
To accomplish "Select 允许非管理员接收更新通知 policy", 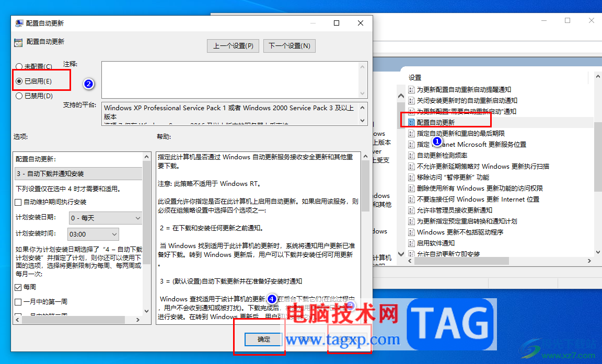I will [x=455, y=210].
